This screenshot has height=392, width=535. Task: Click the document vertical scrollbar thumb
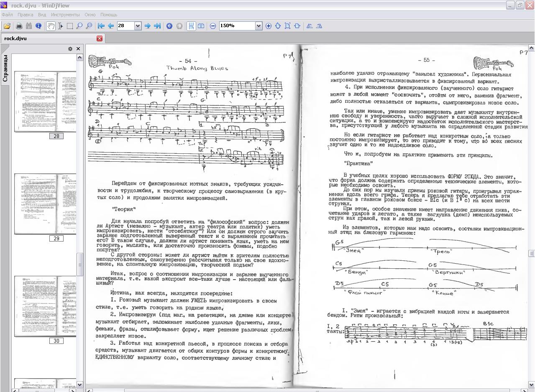pyautogui.click(x=532, y=254)
